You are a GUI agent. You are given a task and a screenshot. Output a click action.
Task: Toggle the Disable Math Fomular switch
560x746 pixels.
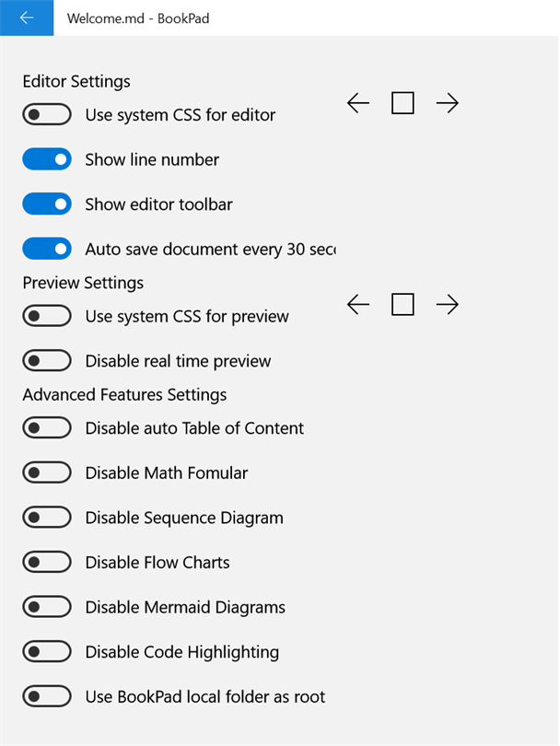tap(47, 472)
